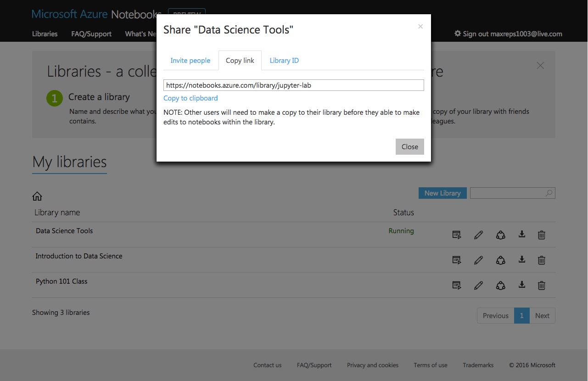Open Privacy and cookies link
Image resolution: width=588 pixels, height=381 pixels.
[x=373, y=365]
